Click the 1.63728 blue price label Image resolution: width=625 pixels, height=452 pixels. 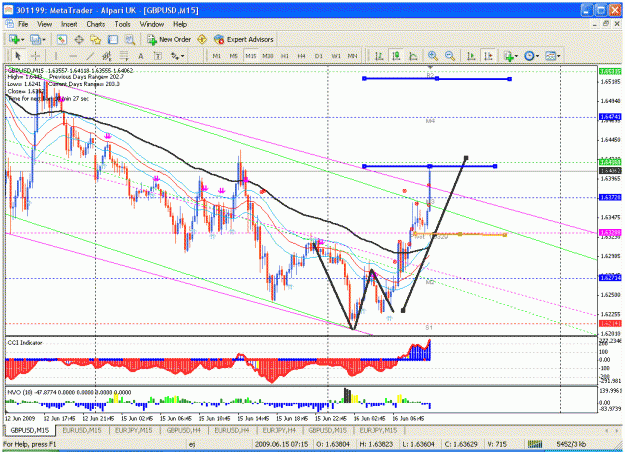click(x=610, y=198)
